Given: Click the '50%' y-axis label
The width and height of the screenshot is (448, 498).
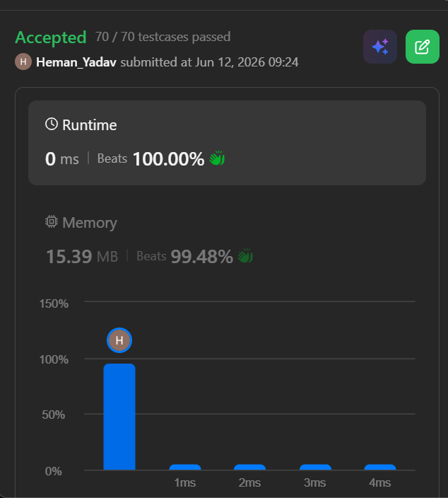Looking at the screenshot, I should 53,415.
